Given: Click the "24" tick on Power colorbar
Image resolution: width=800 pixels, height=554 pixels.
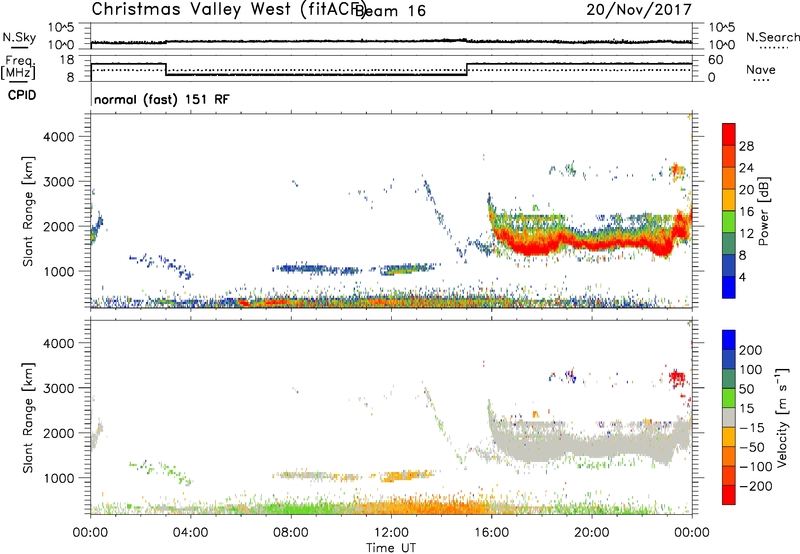Looking at the screenshot, I should (x=746, y=168).
